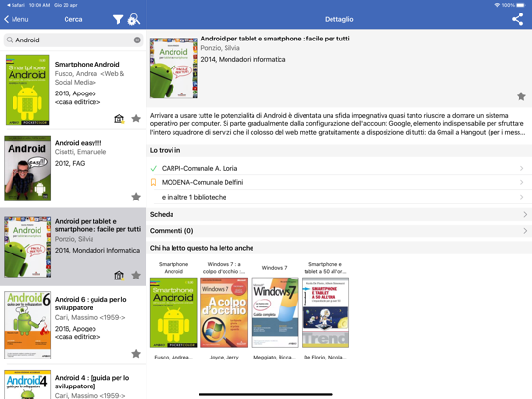Expand the Scheda section
Screen dimensions: 532x399
pyautogui.click(x=339, y=214)
